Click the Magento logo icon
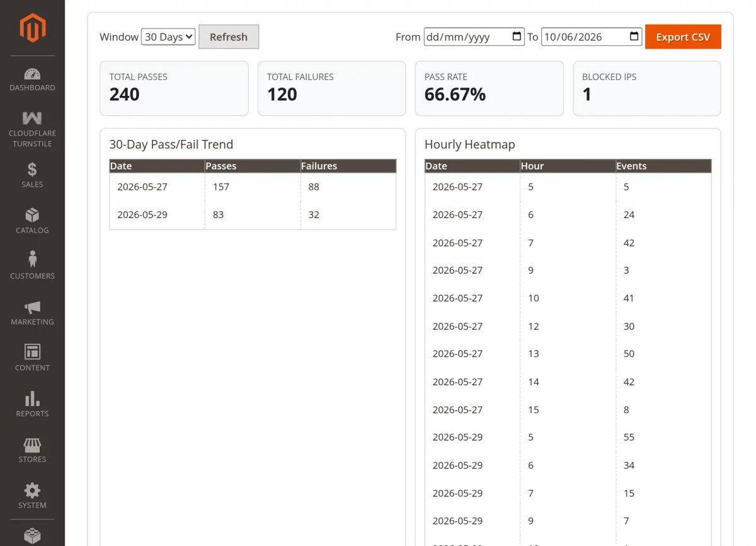 pyautogui.click(x=32, y=28)
